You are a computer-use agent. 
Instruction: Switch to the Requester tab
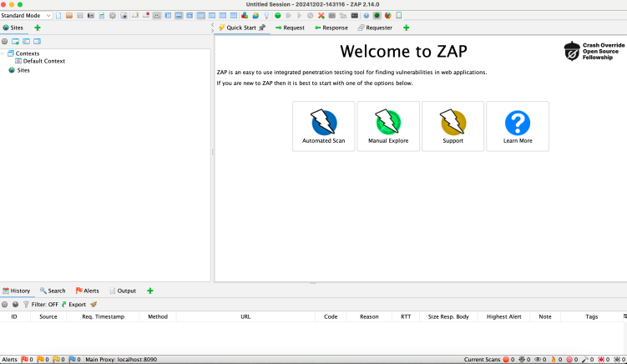click(x=375, y=28)
